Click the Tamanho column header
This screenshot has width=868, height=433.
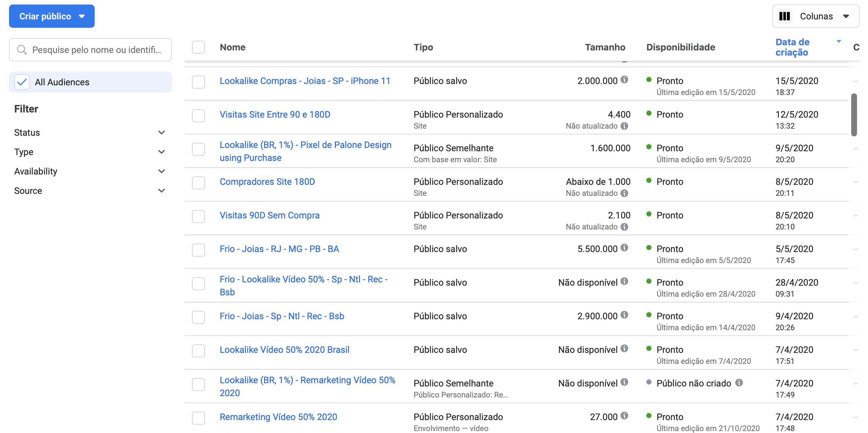(x=605, y=47)
